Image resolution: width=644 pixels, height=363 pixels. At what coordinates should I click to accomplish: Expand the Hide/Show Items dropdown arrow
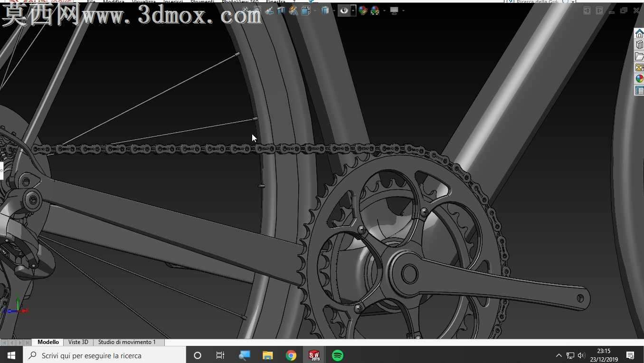(353, 10)
